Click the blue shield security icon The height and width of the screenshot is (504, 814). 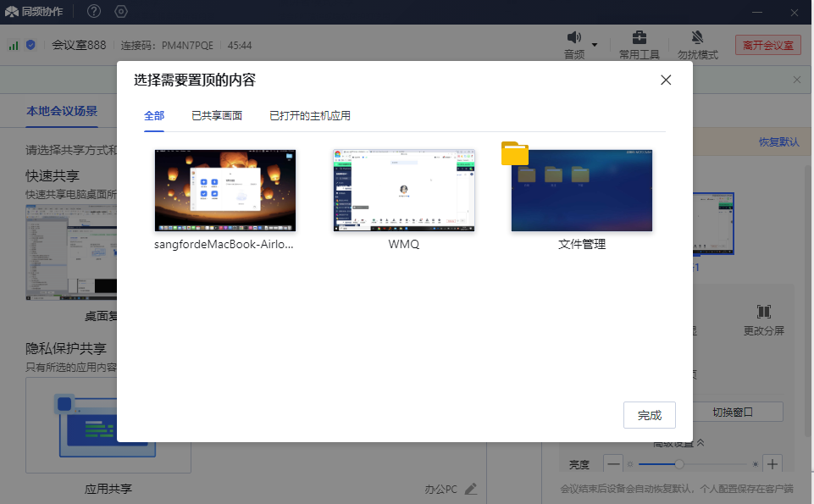click(x=30, y=45)
